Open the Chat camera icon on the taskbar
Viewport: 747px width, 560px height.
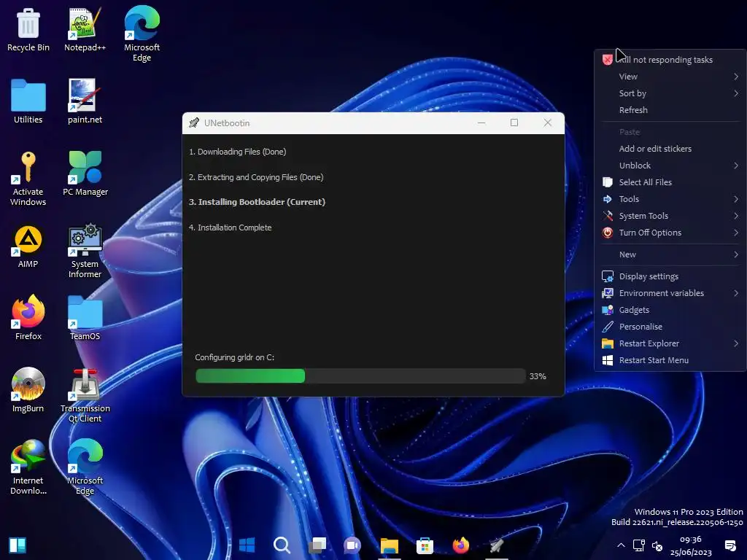click(352, 545)
